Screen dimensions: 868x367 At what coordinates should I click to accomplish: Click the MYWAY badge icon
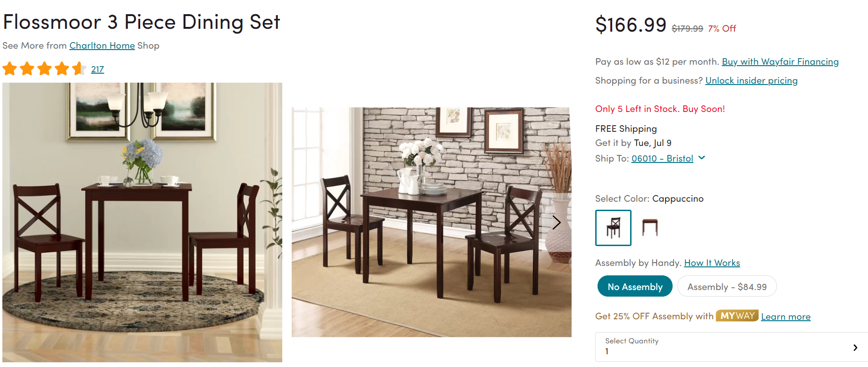737,316
